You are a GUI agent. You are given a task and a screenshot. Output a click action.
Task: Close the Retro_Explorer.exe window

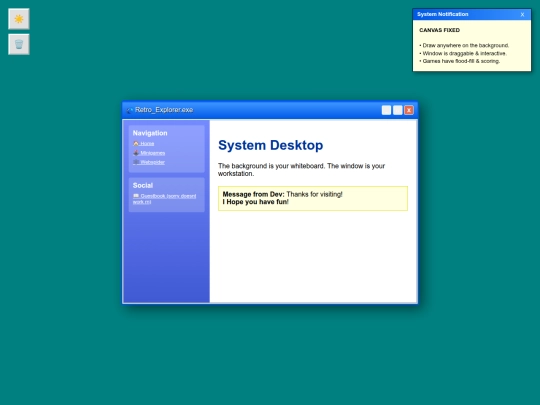pyautogui.click(x=409, y=110)
